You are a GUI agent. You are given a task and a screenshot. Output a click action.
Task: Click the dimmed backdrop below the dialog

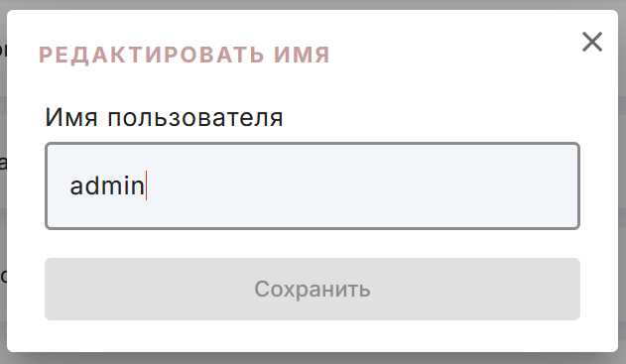point(313,358)
